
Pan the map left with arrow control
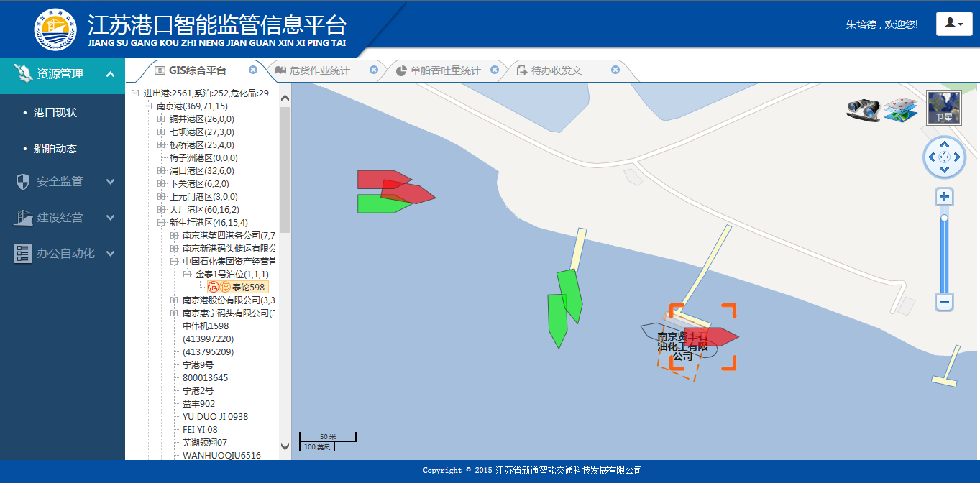(931, 157)
